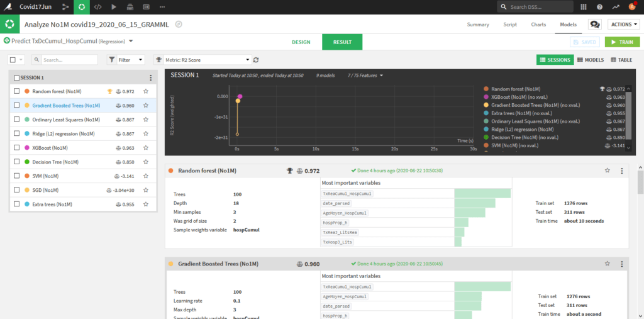
Task: Switch to TABLE view
Action: click(x=621, y=60)
